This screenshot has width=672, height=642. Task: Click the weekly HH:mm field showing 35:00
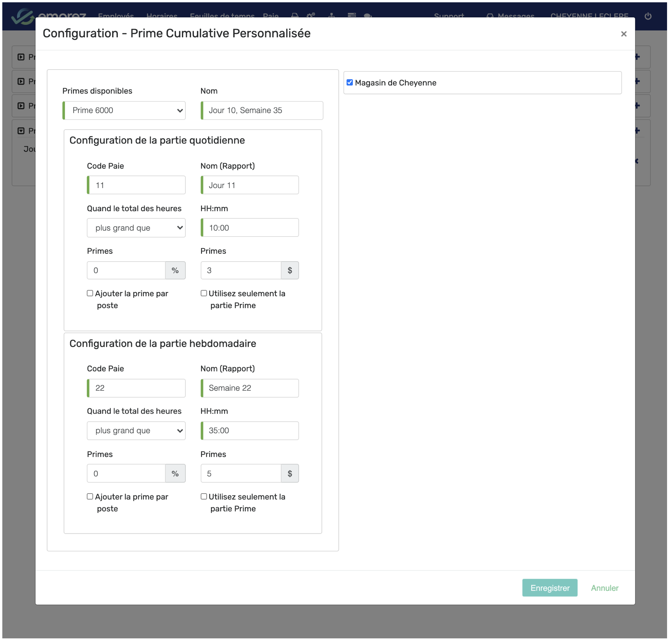(x=250, y=431)
